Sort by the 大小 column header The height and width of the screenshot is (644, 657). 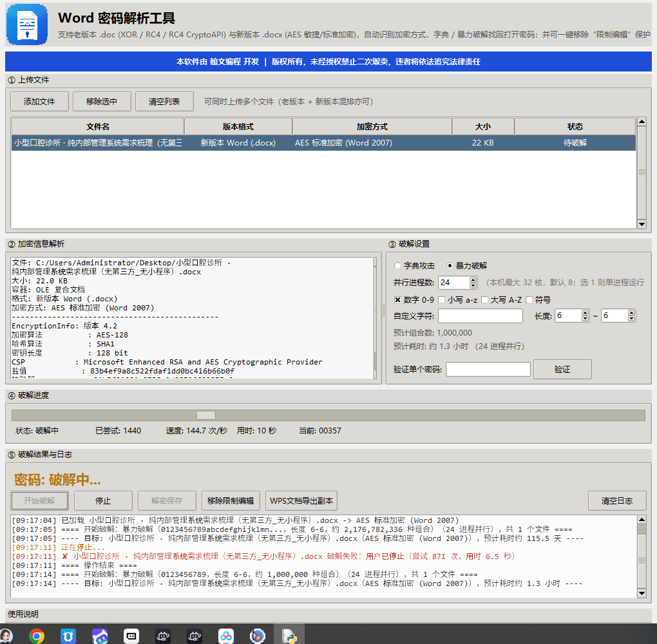[483, 126]
